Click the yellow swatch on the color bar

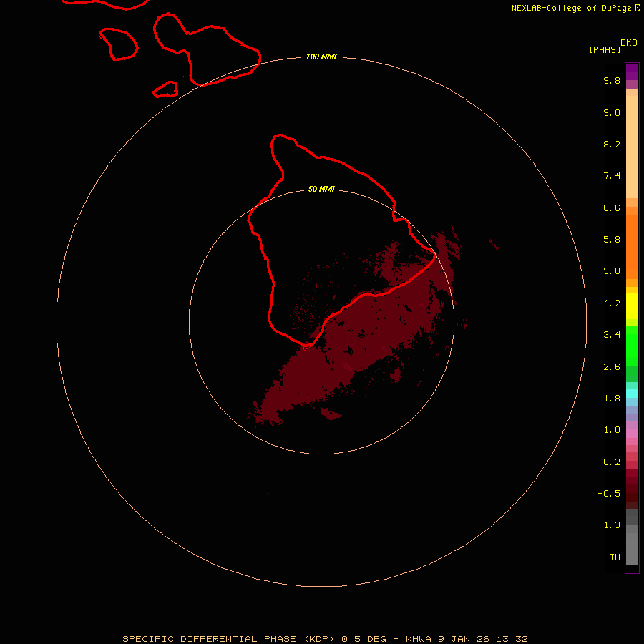(x=632, y=306)
